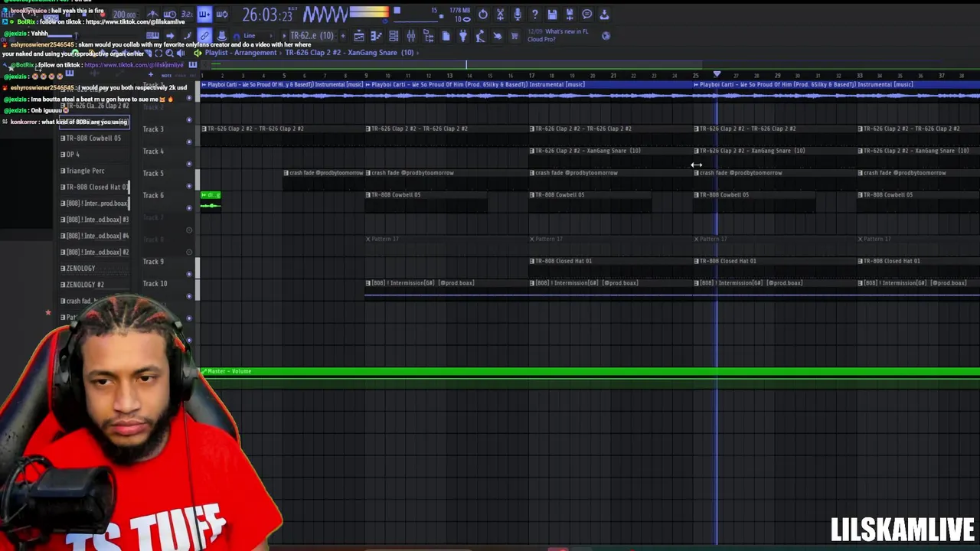980x551 pixels.
Task: Open the Playlist view icon
Action: (x=359, y=36)
